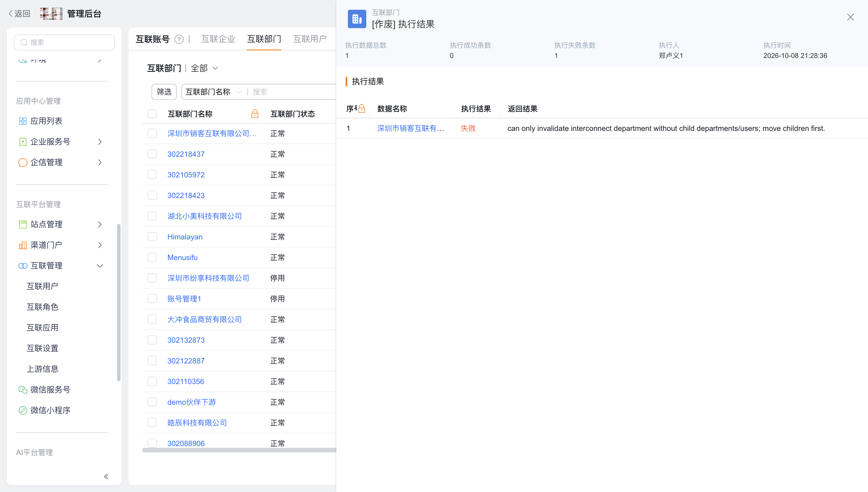This screenshot has height=492, width=868.
Task: Expand the 企信管理 submenu
Action: coord(100,162)
